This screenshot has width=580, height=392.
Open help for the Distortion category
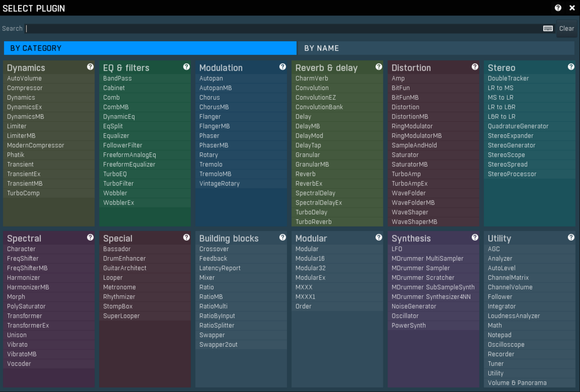[x=475, y=67]
